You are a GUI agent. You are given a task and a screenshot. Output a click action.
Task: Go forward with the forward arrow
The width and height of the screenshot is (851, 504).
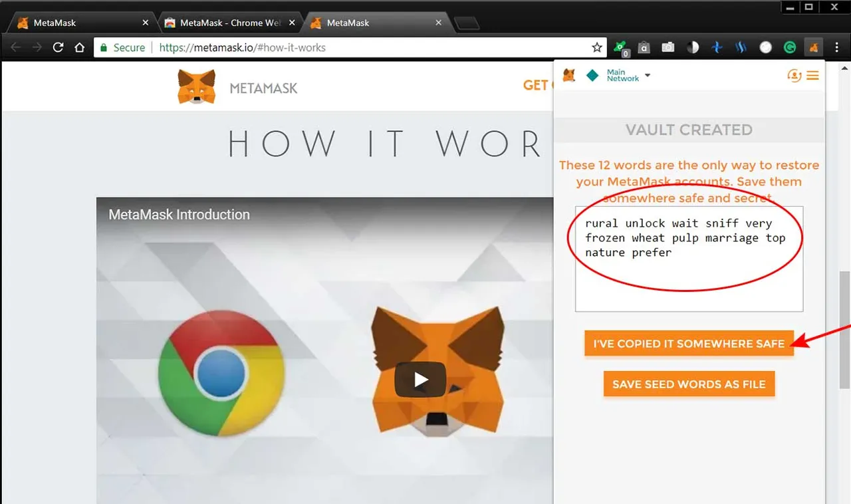click(37, 48)
